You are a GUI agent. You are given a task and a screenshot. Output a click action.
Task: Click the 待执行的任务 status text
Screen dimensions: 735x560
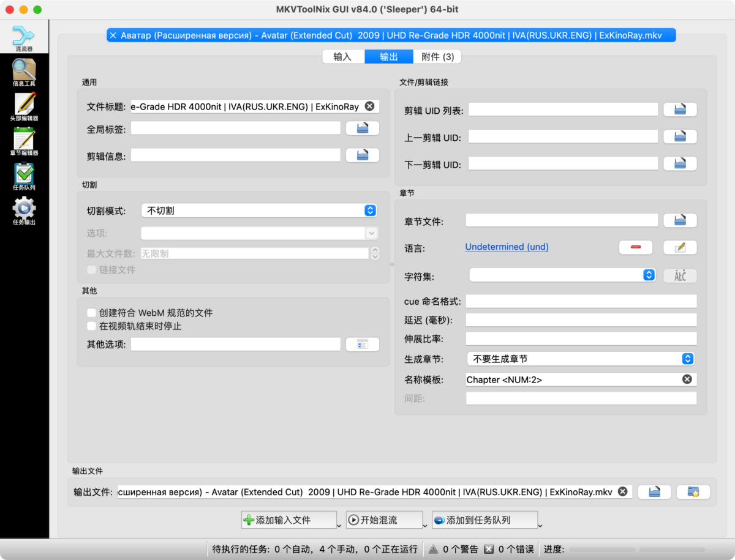tap(315, 550)
